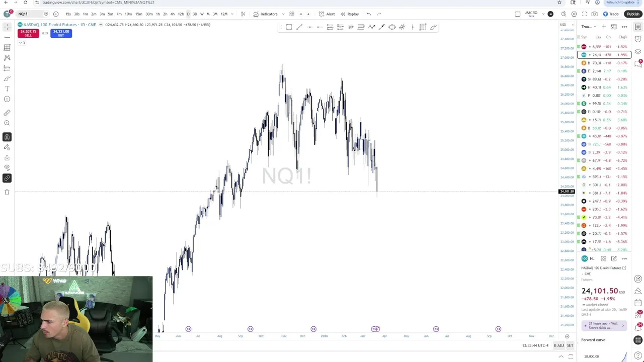
Task: Click the blue BUY 24,221.00 button
Action: [61, 33]
